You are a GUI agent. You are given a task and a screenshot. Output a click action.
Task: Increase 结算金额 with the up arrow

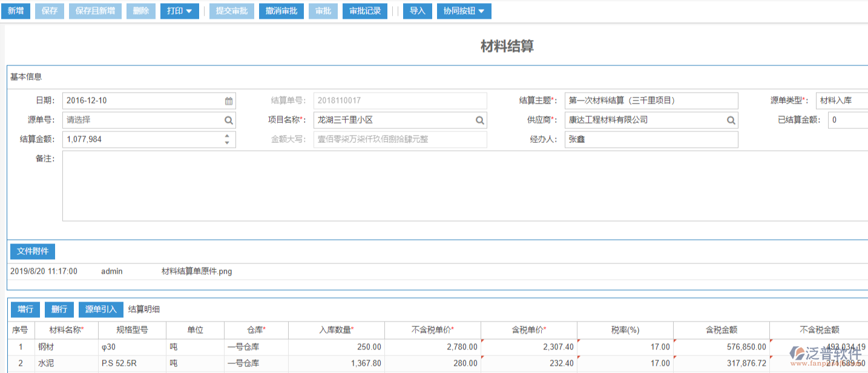pyautogui.click(x=227, y=136)
